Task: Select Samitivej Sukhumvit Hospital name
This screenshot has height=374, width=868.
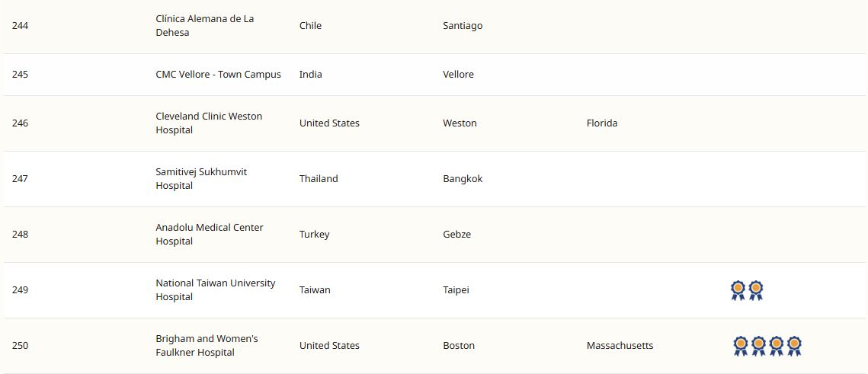Action: click(201, 179)
